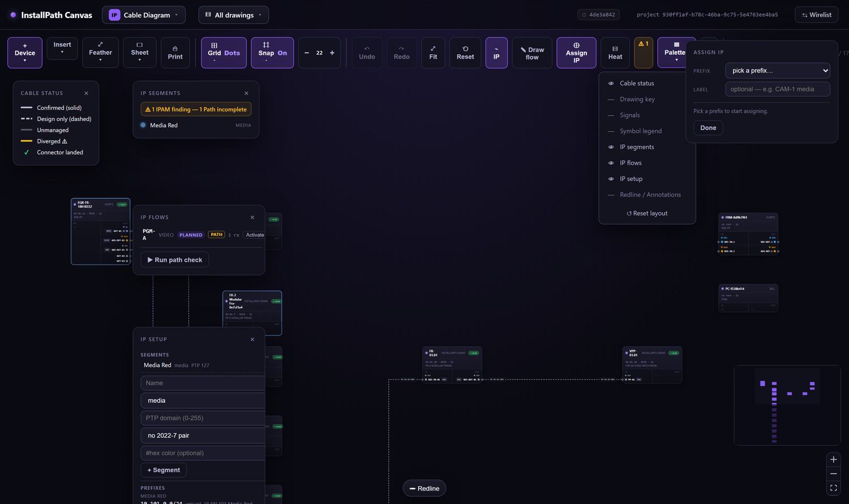Open the Sheet dropdown
849x504 pixels.
140,53
